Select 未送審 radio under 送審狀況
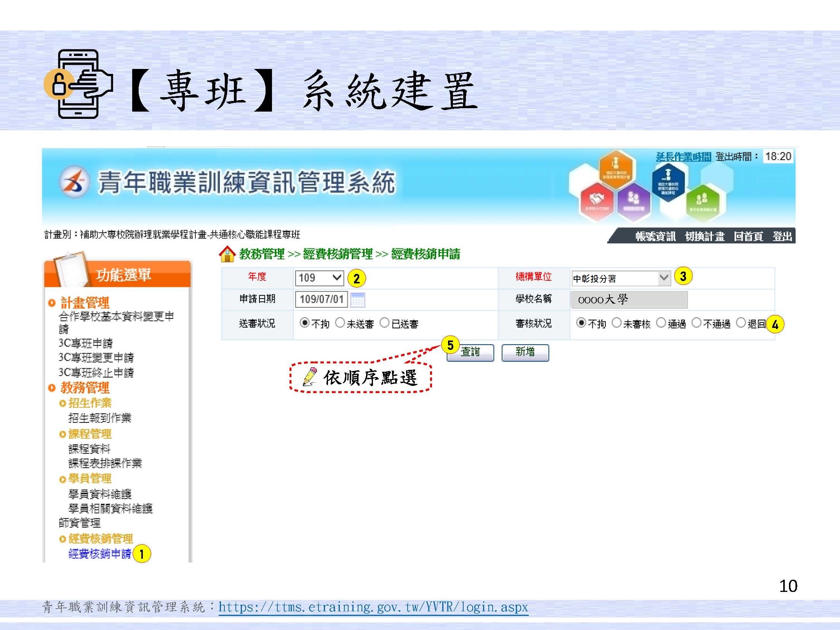This screenshot has height=630, width=840. [340, 323]
